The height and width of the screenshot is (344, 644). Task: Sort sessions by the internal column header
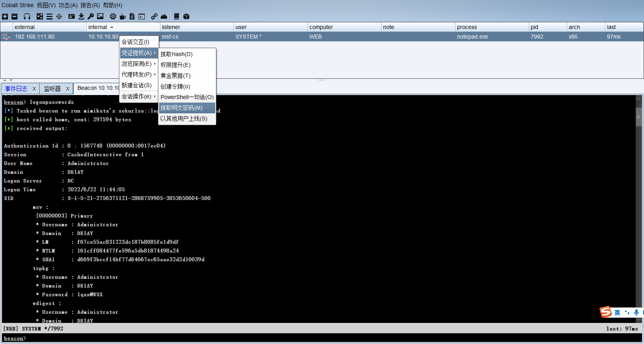(x=123, y=27)
